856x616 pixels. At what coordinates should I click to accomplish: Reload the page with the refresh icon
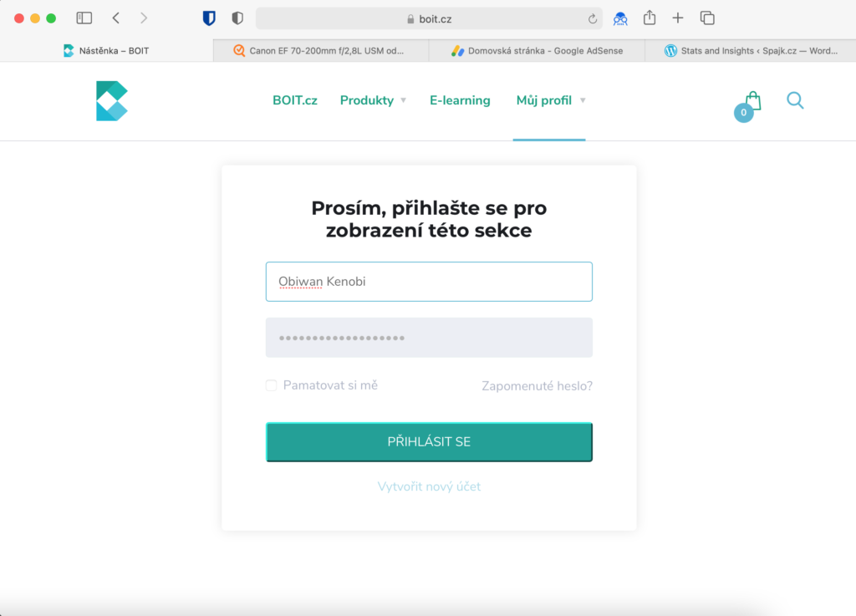593,19
